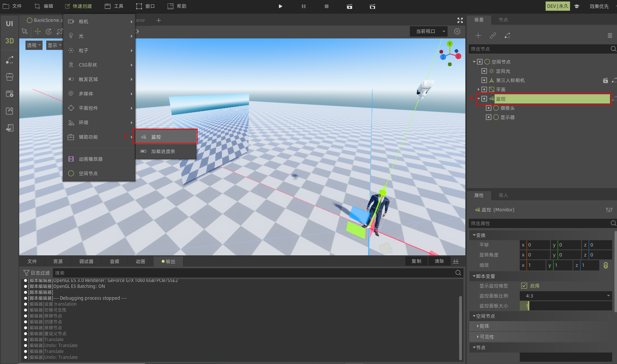Screen dimensions: 617x364
Task: Open the 当前视口 viewport dropdown
Action: [428, 31]
